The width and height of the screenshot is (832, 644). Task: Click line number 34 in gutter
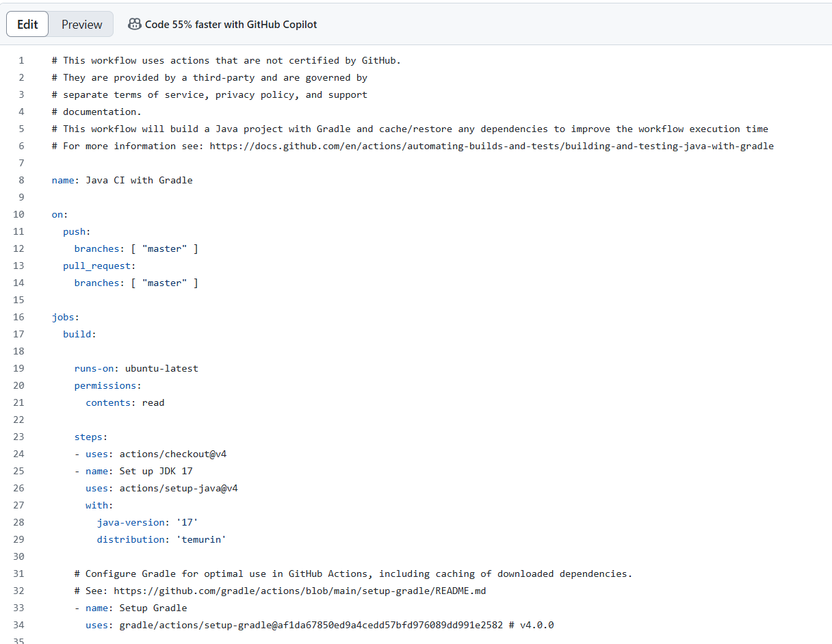pos(18,625)
